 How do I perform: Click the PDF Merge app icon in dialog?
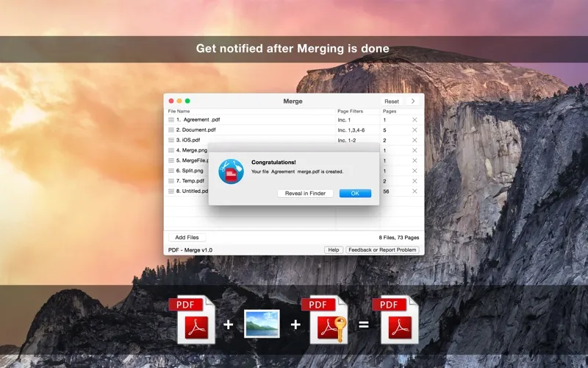point(231,171)
